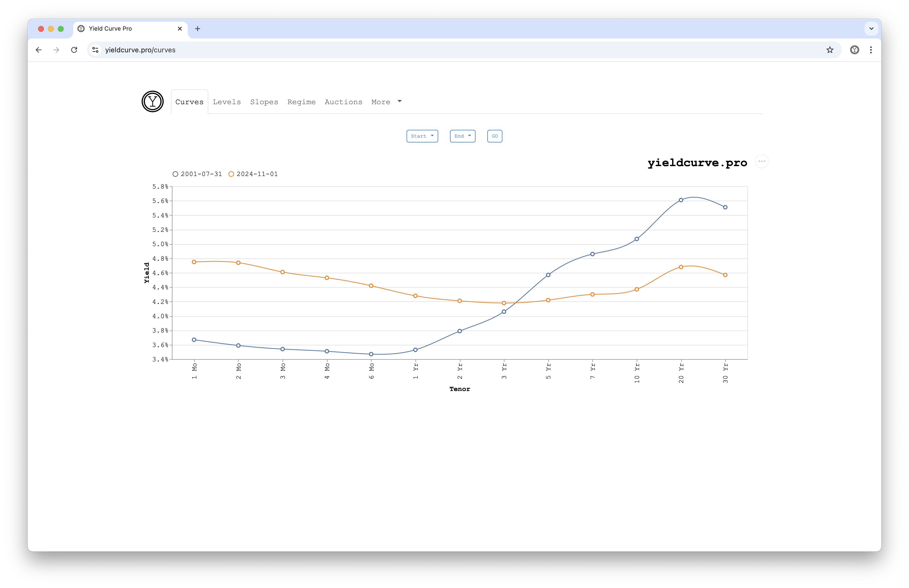Click the Tenor axis title
Viewport: 909px width, 588px height.
coord(459,389)
